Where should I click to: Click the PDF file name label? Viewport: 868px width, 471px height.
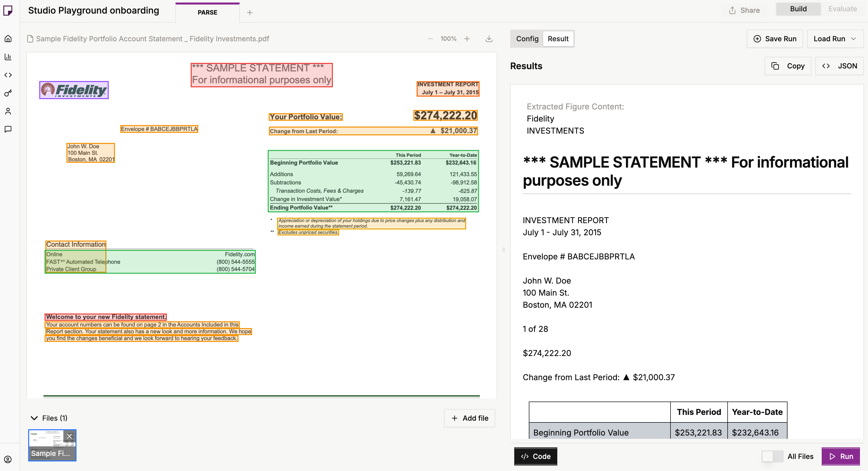153,39
